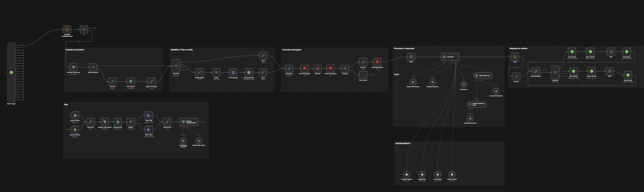
Task: Select the Embeddings OpenAI node in Rag
Action: [x=183, y=141]
